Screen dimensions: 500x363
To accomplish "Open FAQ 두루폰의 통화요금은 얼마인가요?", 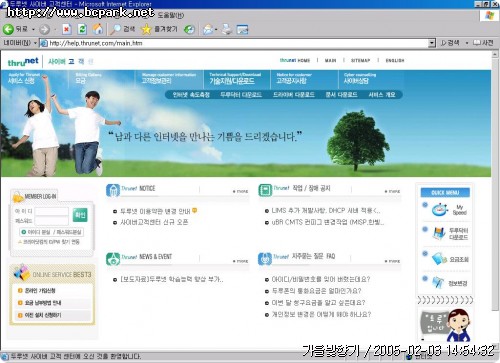I will click(316, 291).
